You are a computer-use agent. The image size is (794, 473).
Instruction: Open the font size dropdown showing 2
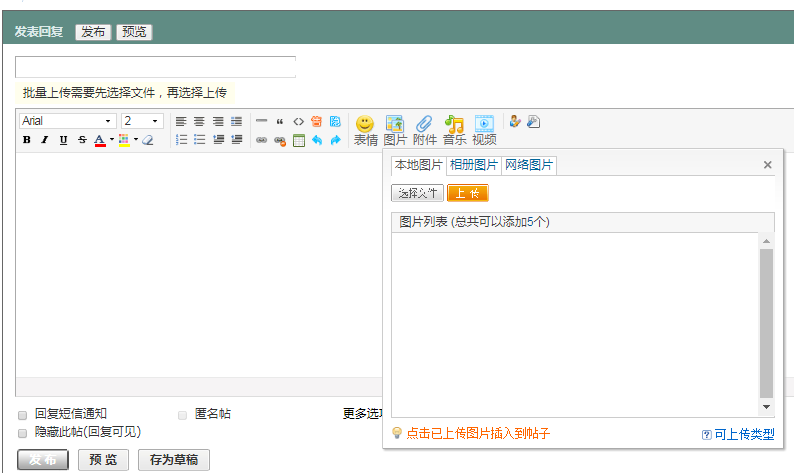pos(142,121)
